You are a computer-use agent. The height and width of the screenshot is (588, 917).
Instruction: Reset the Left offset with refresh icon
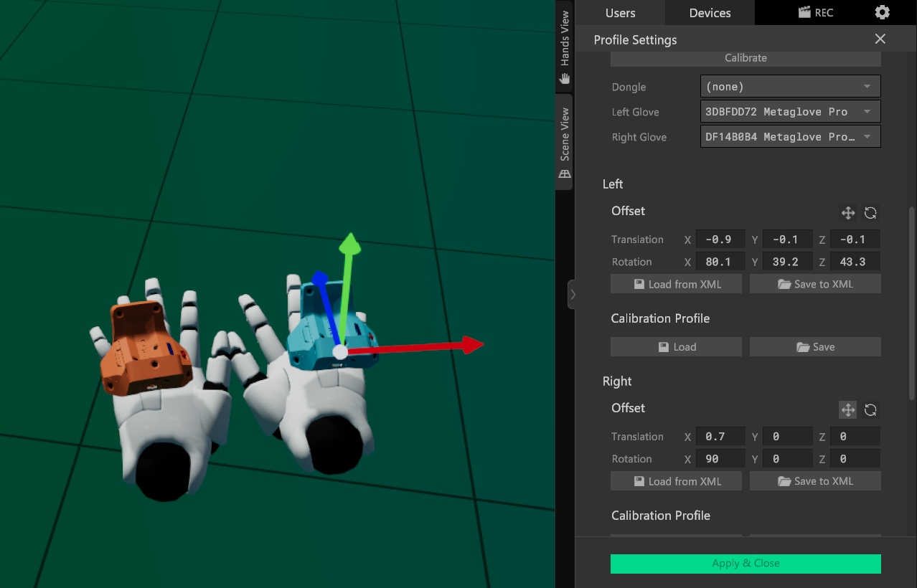pyautogui.click(x=870, y=213)
